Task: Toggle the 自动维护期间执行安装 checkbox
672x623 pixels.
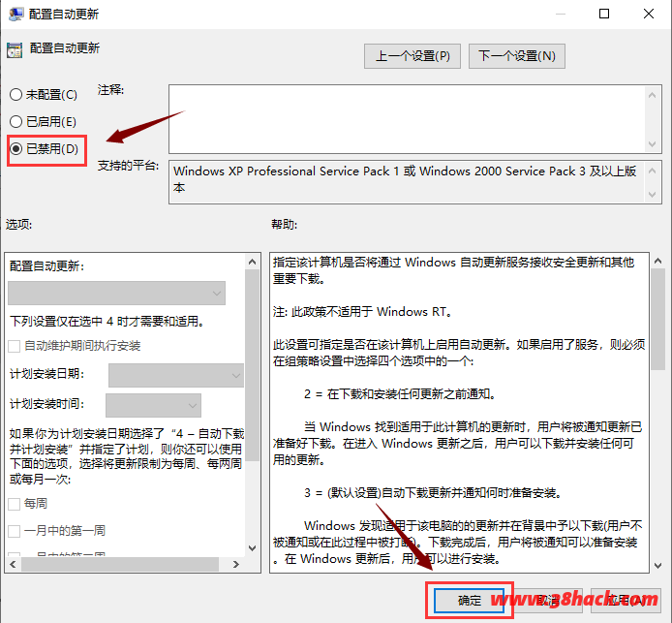Action: [x=15, y=346]
